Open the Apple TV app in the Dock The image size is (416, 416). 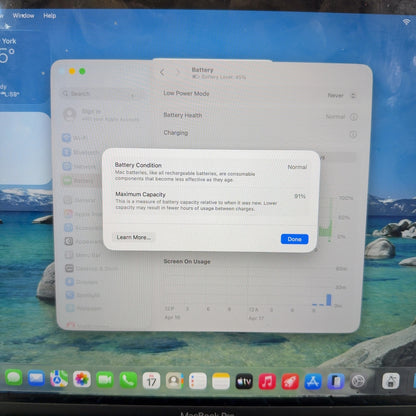point(244,381)
